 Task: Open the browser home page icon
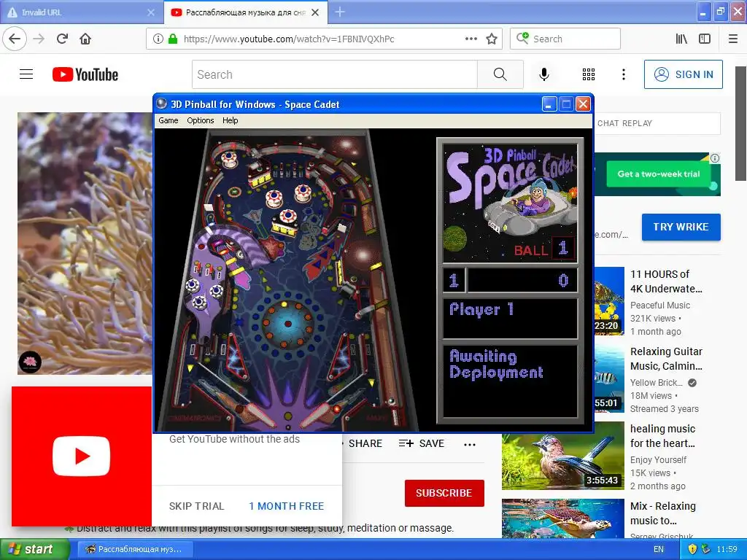[x=85, y=39]
